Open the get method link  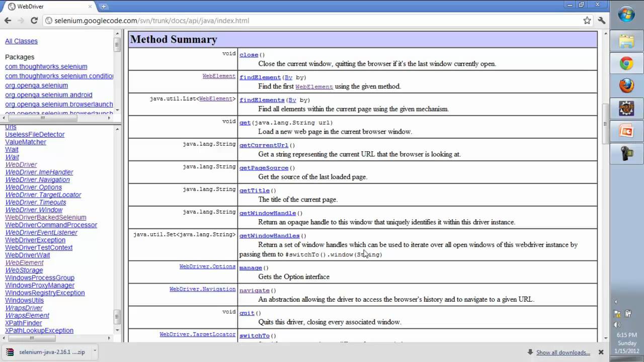click(x=245, y=123)
